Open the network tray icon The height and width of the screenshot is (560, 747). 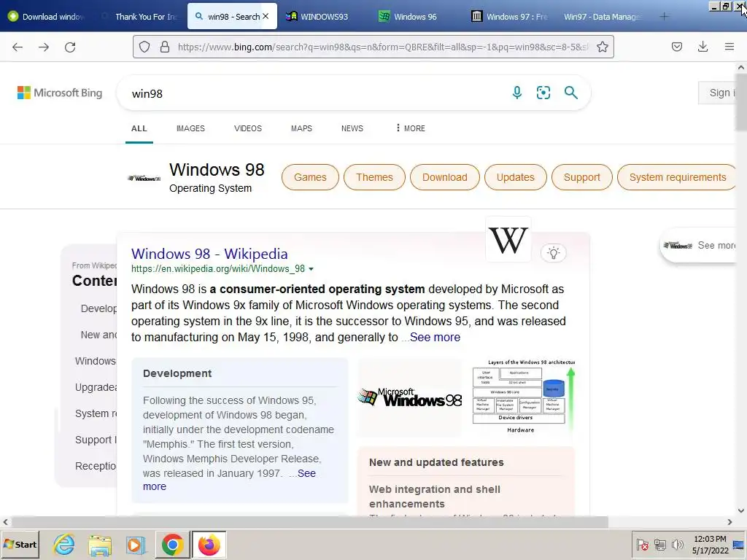point(659,544)
